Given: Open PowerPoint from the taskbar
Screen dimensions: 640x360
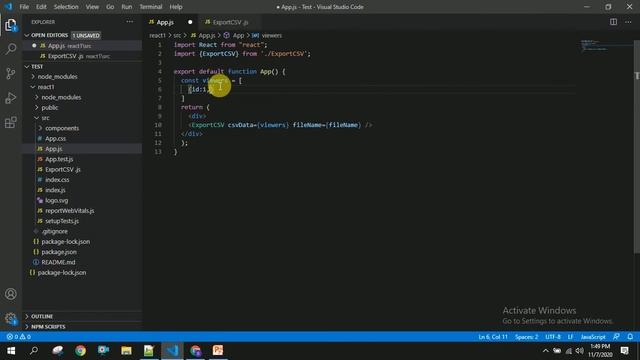Looking at the screenshot, I should coord(218,351).
